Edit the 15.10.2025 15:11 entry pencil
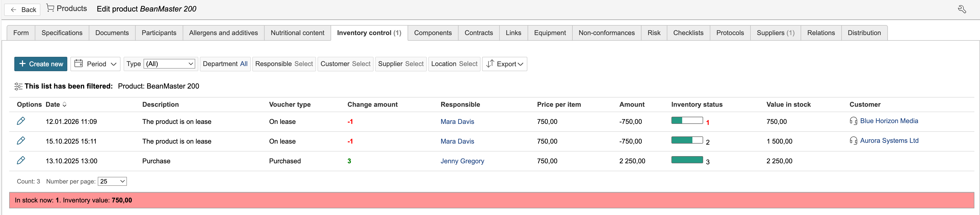This screenshot has width=980, height=215. [21, 141]
